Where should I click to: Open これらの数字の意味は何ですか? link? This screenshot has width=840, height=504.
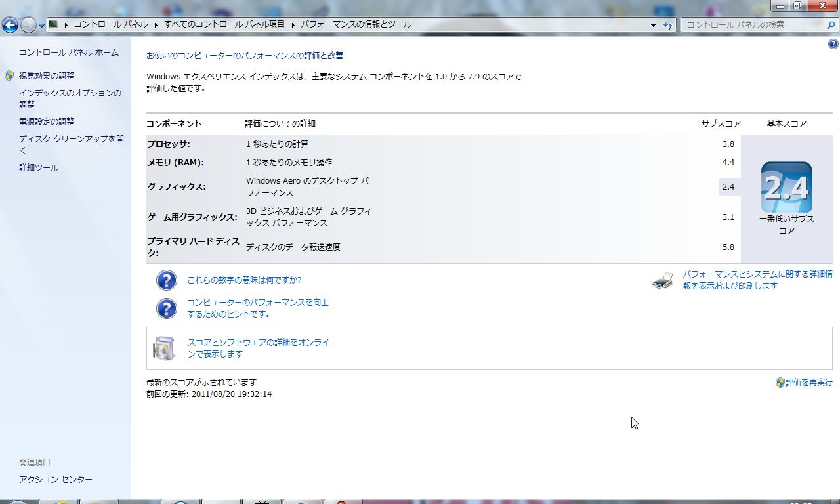tap(244, 280)
